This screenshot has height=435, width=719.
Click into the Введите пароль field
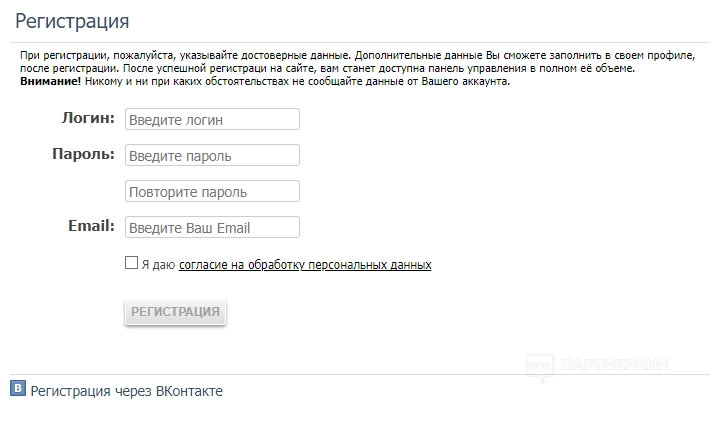(x=212, y=156)
